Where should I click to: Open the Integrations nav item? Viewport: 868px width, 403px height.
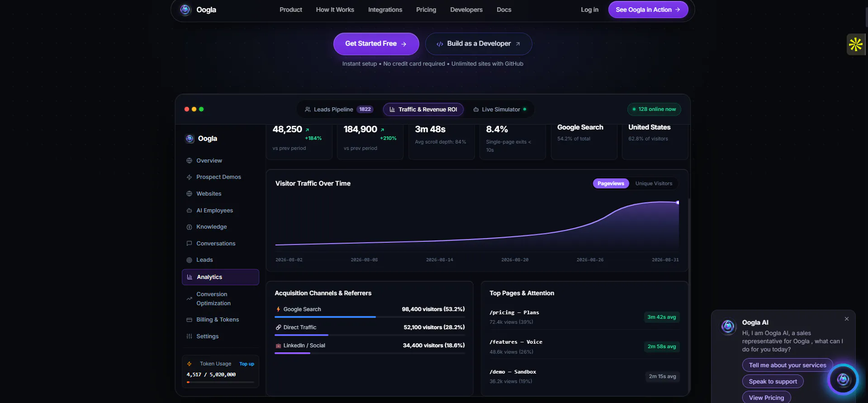click(385, 10)
